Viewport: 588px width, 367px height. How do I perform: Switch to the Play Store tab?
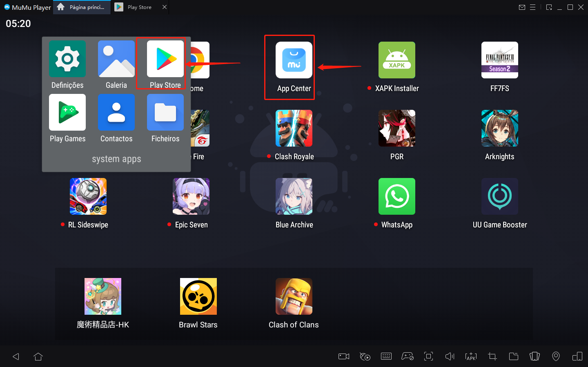[139, 7]
